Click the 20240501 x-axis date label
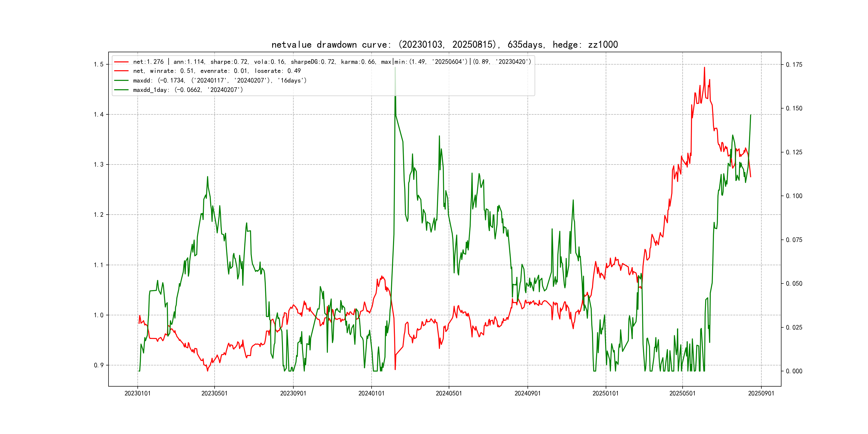 [449, 393]
